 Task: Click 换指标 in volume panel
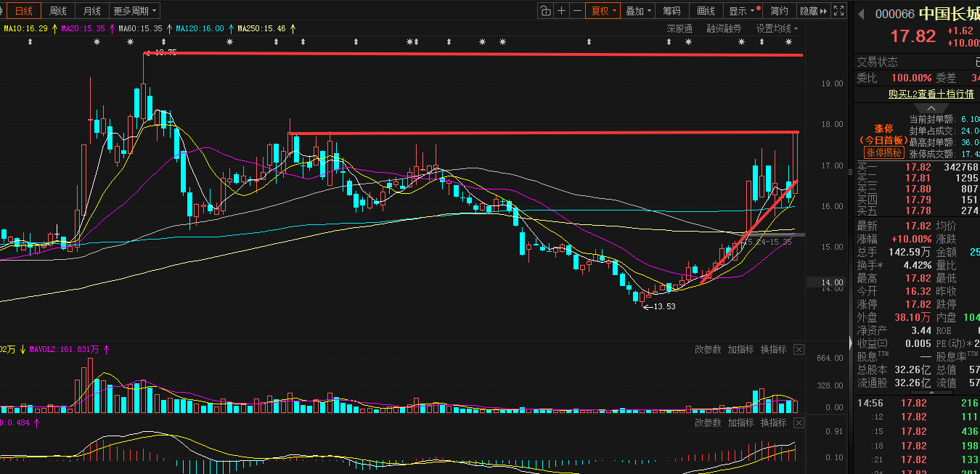(774, 350)
